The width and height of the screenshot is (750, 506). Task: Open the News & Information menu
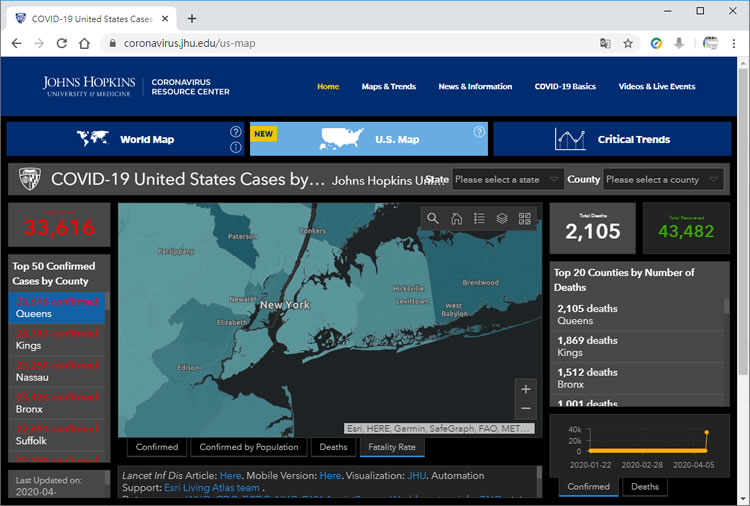click(475, 87)
